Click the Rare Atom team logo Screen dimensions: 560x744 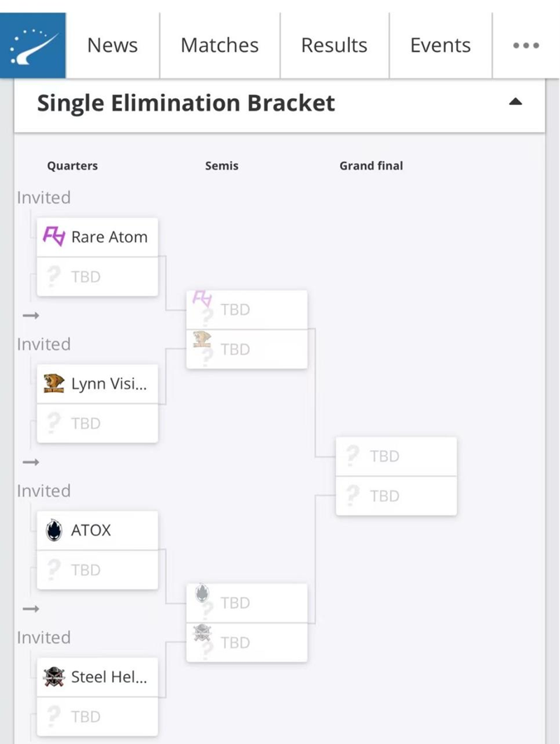point(56,237)
